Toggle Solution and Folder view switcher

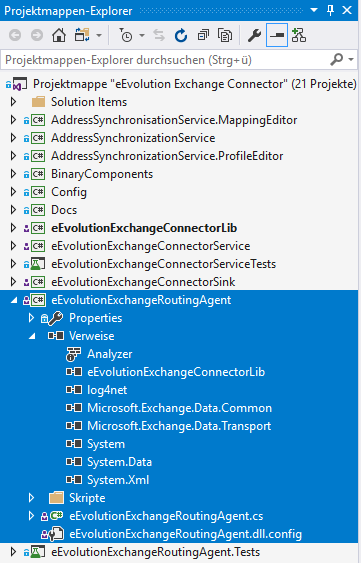83,35
